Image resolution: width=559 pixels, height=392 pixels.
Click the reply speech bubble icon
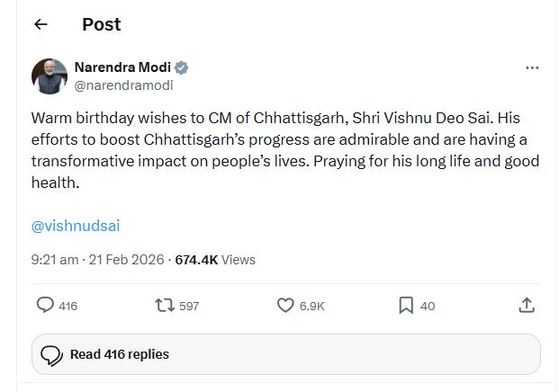pyautogui.click(x=45, y=306)
